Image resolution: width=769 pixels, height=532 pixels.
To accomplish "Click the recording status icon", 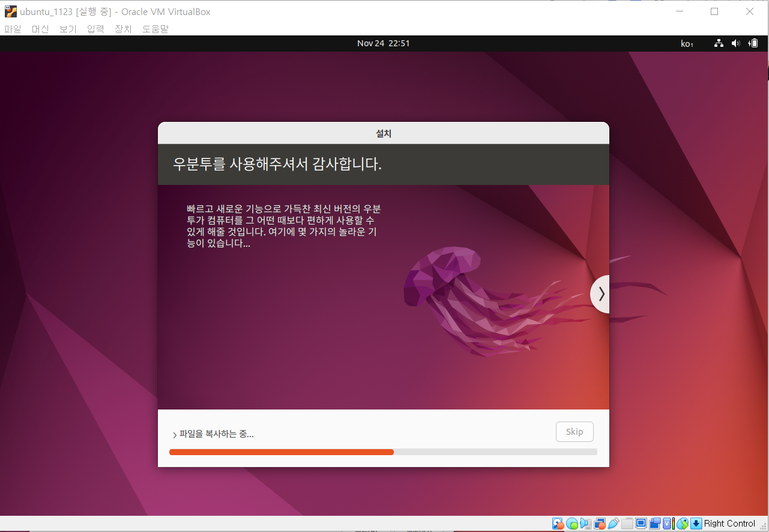I will tap(655, 524).
